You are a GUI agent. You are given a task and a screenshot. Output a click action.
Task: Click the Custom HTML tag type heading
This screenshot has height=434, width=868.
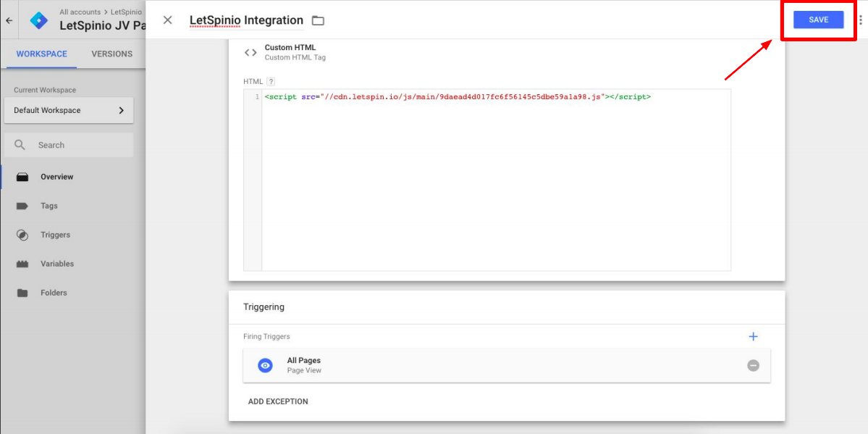[x=290, y=48]
